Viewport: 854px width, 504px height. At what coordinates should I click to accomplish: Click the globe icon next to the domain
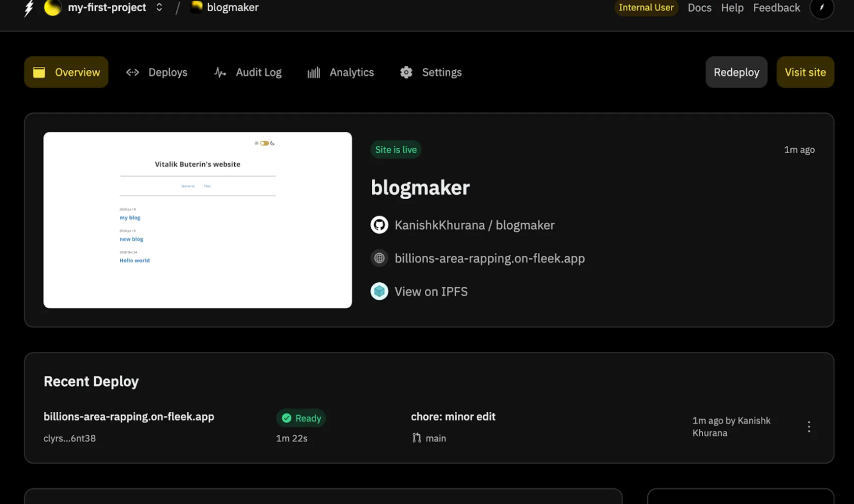point(379,258)
